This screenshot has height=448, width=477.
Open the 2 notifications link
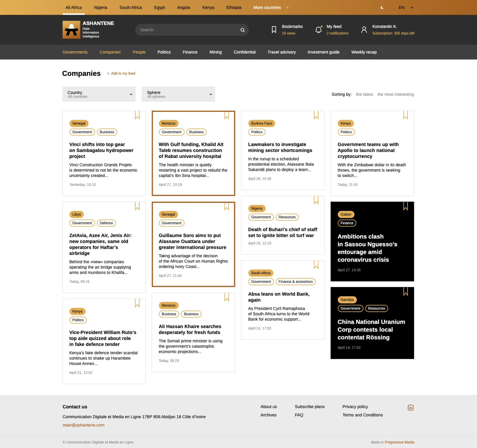(337, 33)
